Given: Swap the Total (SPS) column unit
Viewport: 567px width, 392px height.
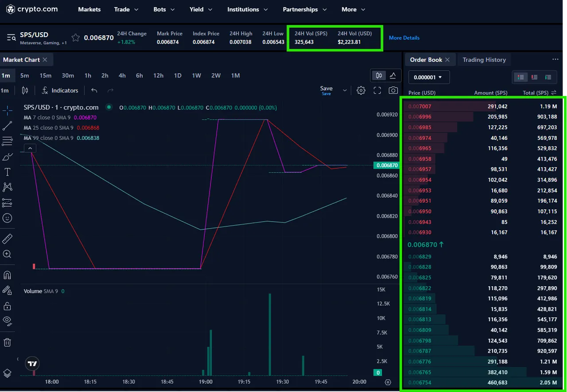Looking at the screenshot, I should click(553, 92).
